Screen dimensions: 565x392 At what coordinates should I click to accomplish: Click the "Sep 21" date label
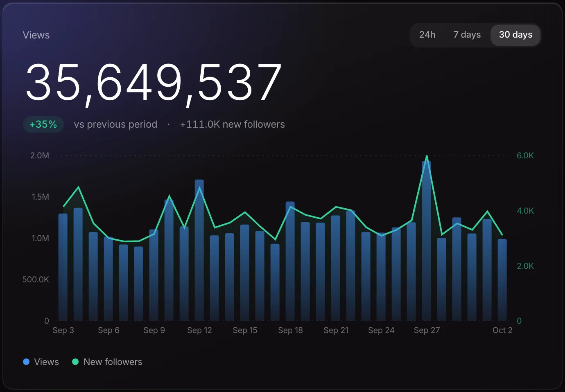pyautogui.click(x=336, y=330)
